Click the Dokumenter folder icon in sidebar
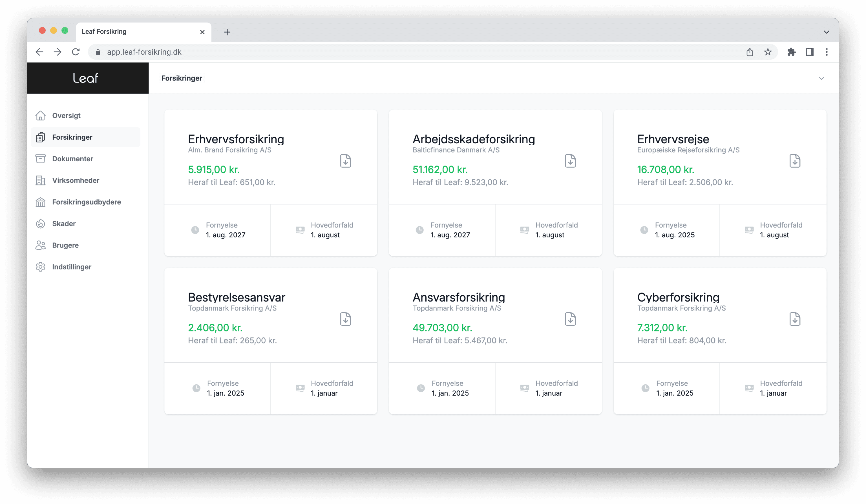This screenshot has width=866, height=504. pos(41,159)
